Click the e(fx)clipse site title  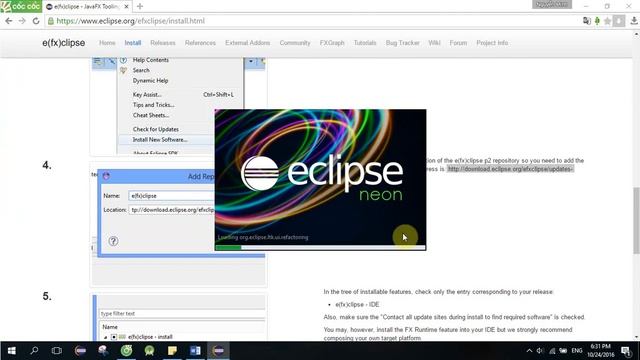click(x=64, y=43)
